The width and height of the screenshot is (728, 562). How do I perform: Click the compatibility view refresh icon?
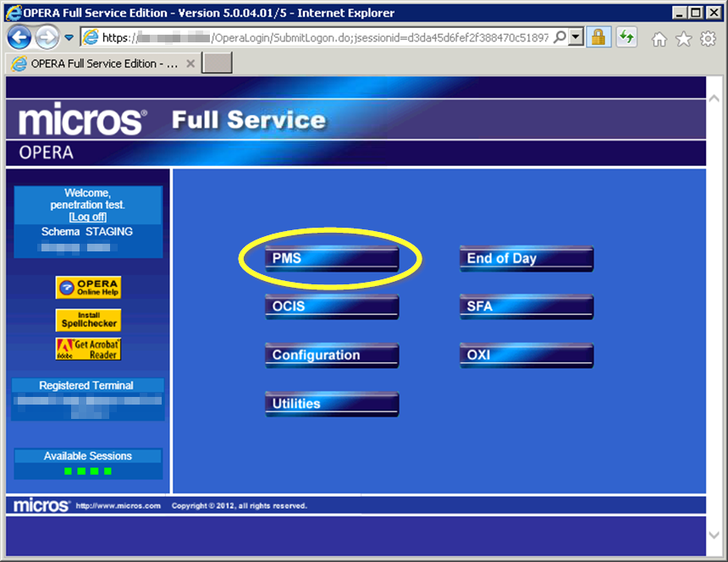point(626,37)
